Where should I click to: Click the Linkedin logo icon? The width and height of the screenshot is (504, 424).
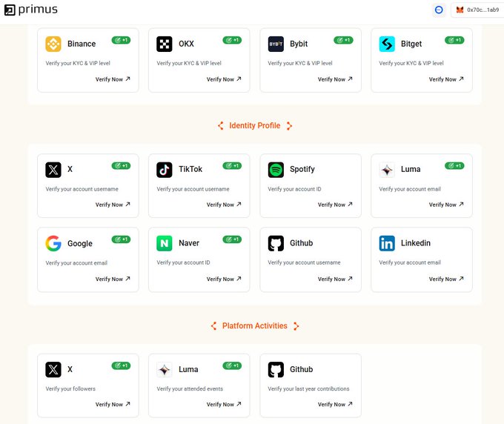pos(387,243)
